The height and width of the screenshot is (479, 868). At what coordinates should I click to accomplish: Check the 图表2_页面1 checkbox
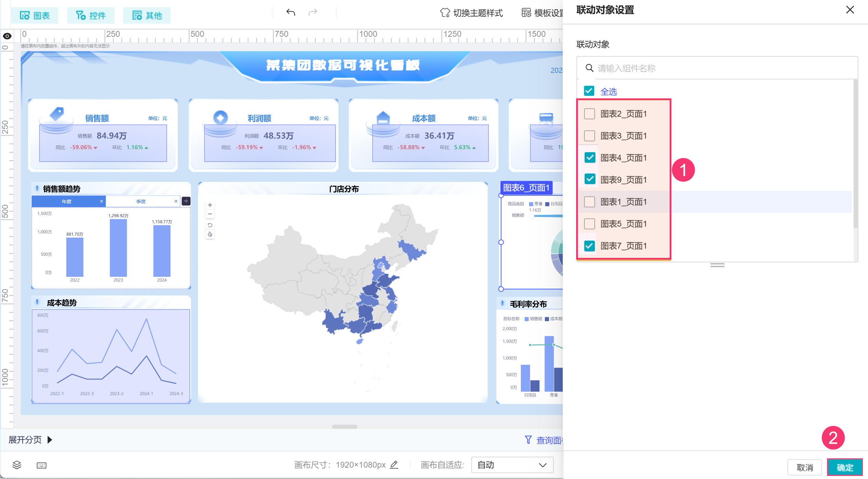click(x=590, y=114)
